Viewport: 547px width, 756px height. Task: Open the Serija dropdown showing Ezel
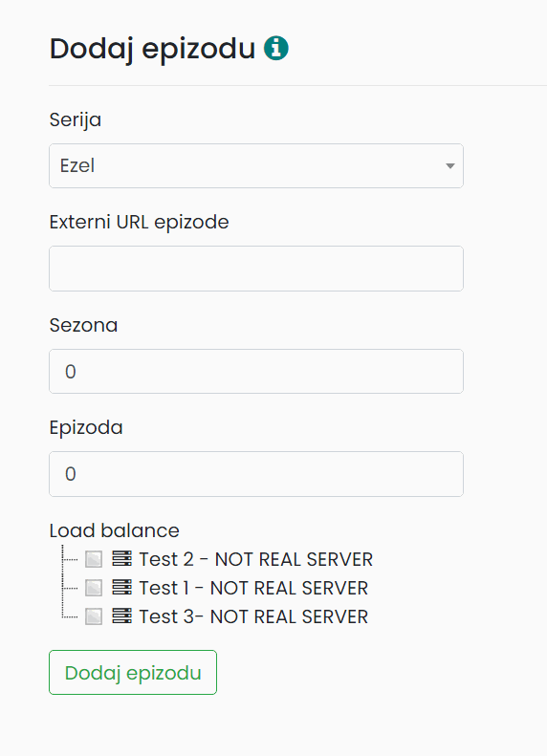point(256,166)
